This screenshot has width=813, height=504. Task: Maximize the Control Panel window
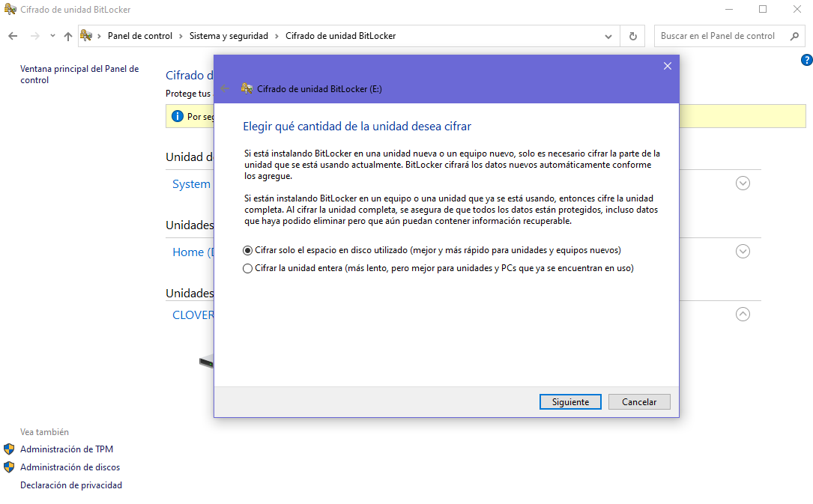tap(763, 9)
